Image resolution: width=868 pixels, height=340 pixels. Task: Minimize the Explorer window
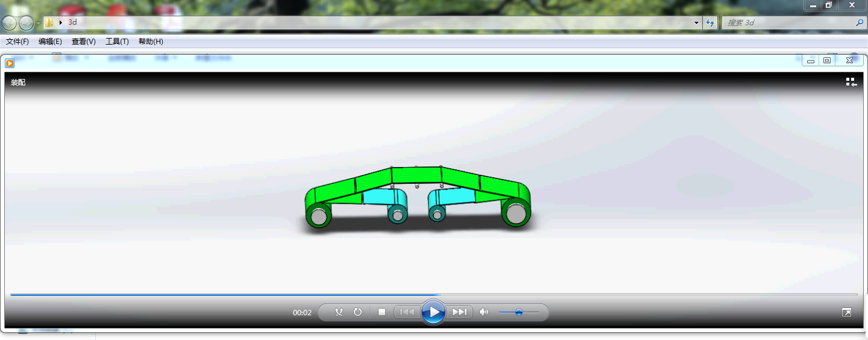(x=813, y=5)
